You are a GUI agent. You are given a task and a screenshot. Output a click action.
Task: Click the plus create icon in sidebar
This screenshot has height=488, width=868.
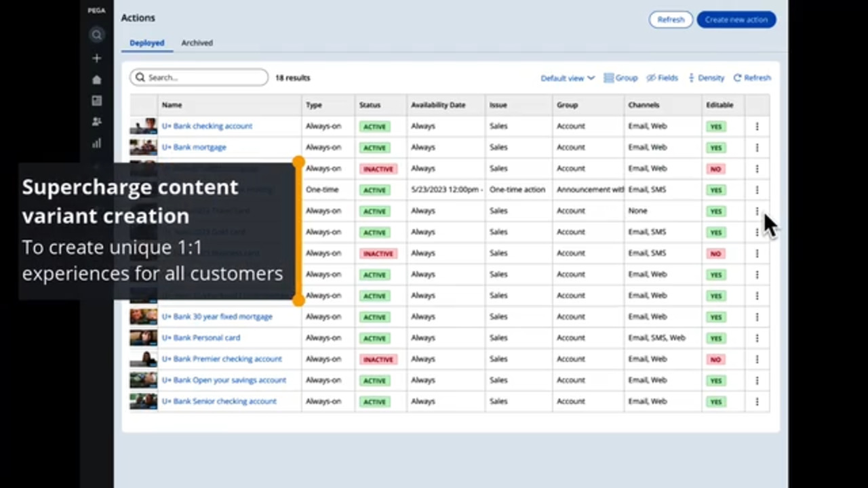point(96,58)
